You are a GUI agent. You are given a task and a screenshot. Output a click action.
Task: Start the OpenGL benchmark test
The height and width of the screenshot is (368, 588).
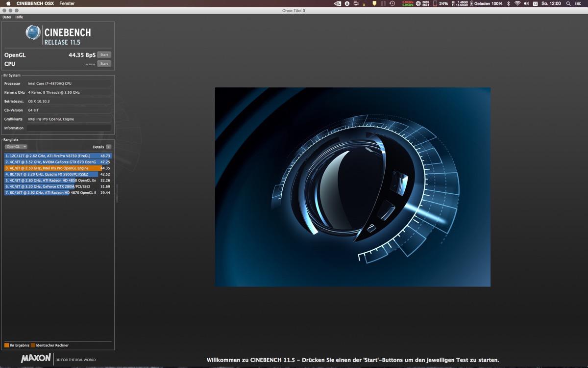pos(104,55)
